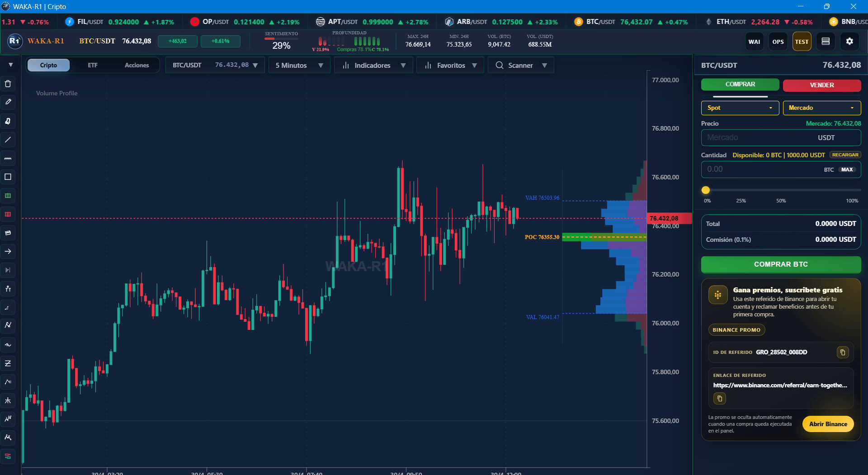868x475 pixels.
Task: Select the highlighter marker tool
Action: pyautogui.click(x=8, y=121)
